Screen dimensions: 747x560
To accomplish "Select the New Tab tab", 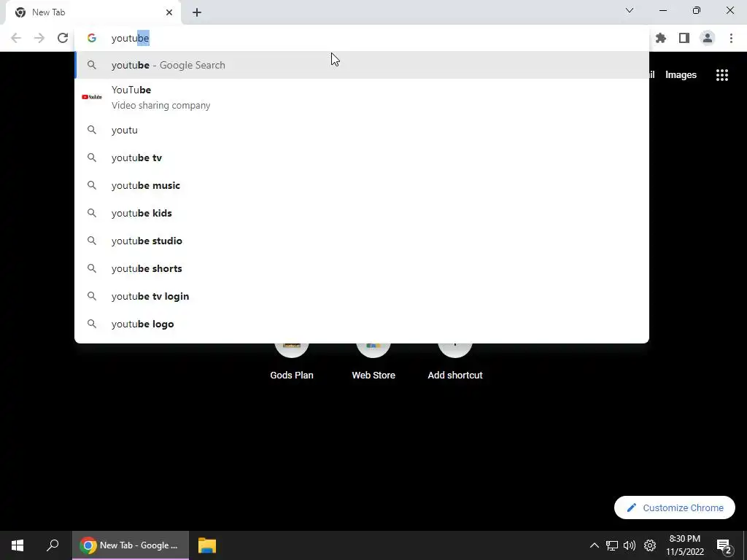I will [93, 12].
